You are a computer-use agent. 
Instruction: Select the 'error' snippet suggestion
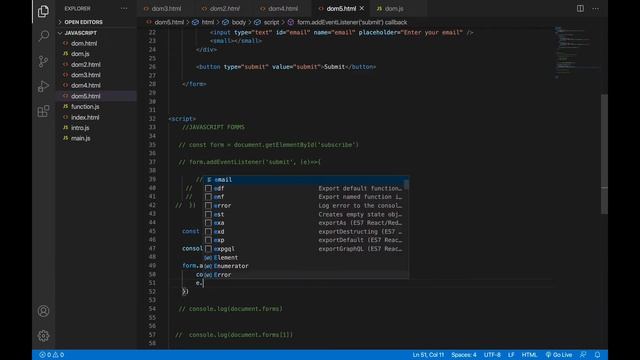[306, 206]
